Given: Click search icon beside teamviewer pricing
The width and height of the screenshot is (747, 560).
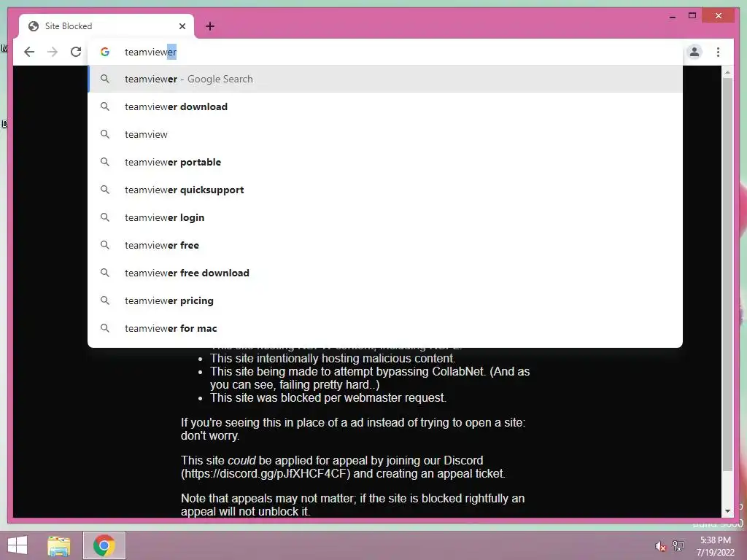Looking at the screenshot, I should [105, 300].
